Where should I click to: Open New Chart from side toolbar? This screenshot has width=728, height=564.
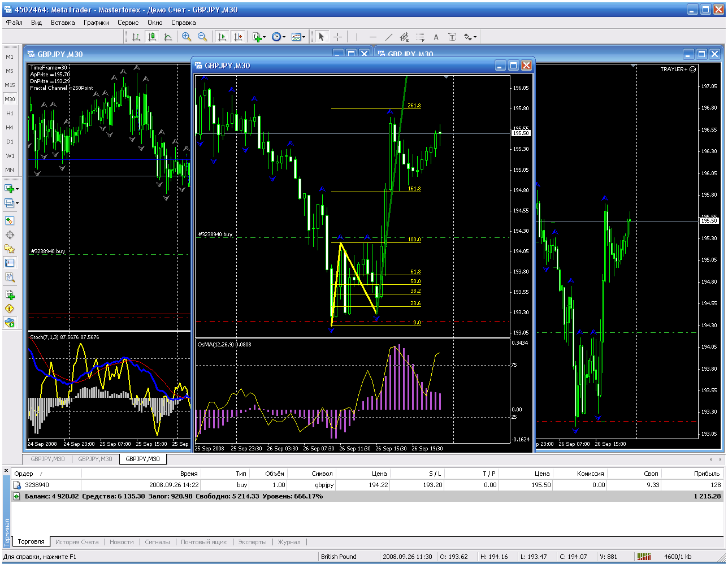click(9, 189)
